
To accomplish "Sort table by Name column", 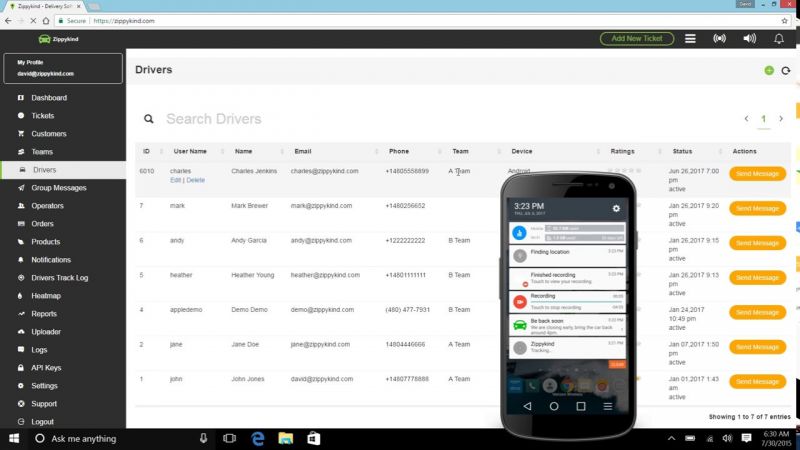I will pos(244,152).
